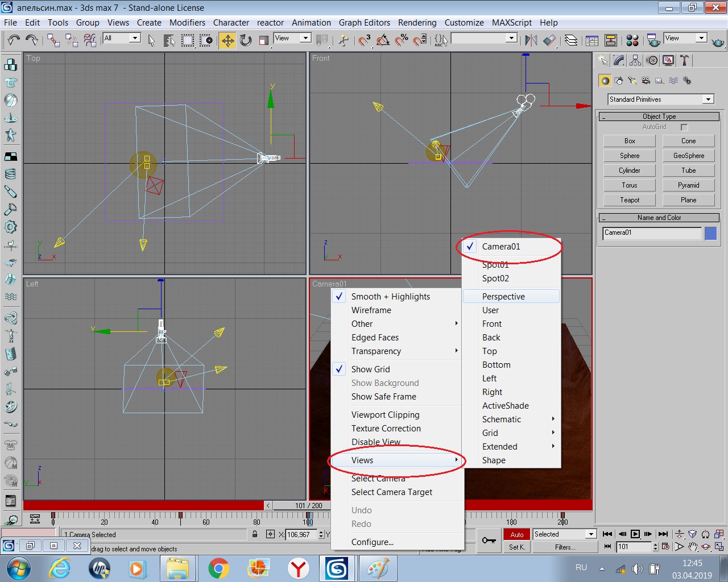This screenshot has width=728, height=582.
Task: Toggle the Auto Key button
Action: [x=517, y=534]
